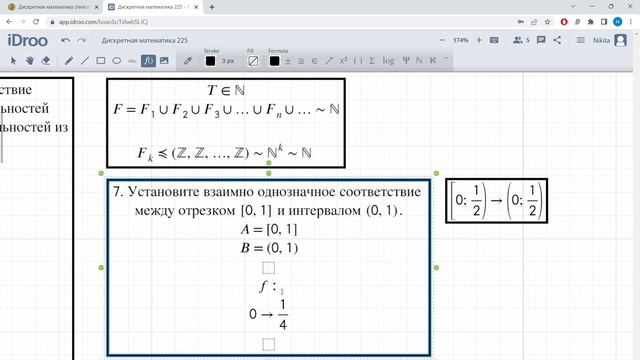Click the board title Дискретная математика 225
Image resolution: width=640 pixels, height=360 pixels.
point(144,40)
